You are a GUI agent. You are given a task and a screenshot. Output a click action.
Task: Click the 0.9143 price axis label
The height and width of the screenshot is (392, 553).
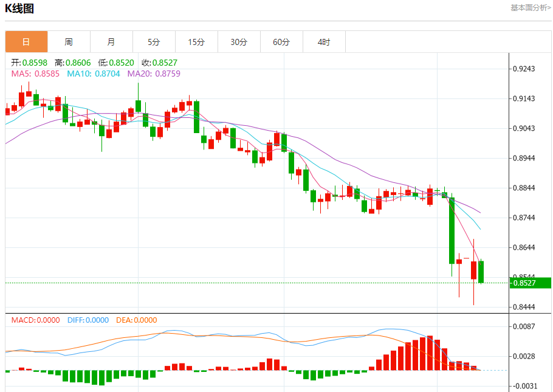click(x=524, y=98)
